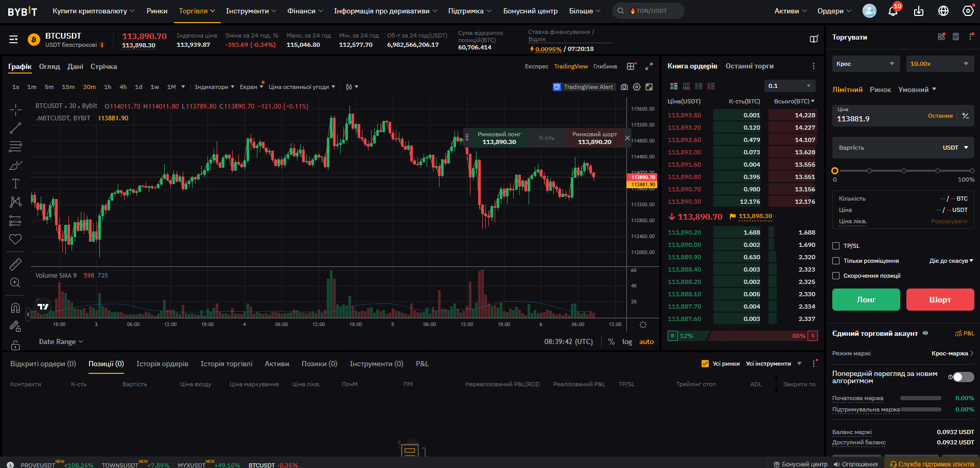
Task: Open the Діє до скасув time-in-force dropdown
Action: (951, 261)
